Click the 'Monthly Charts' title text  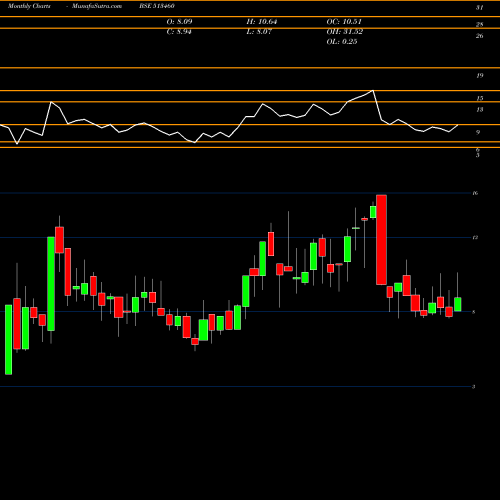tap(29, 6)
